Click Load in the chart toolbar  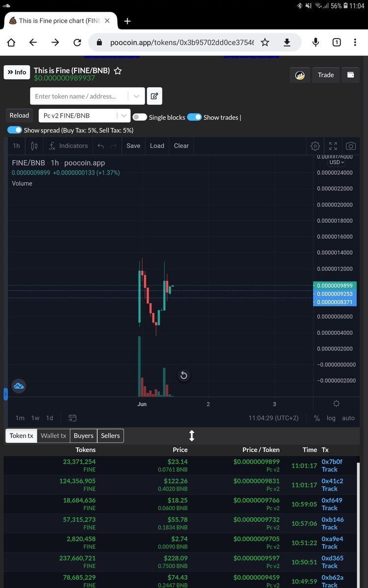157,146
